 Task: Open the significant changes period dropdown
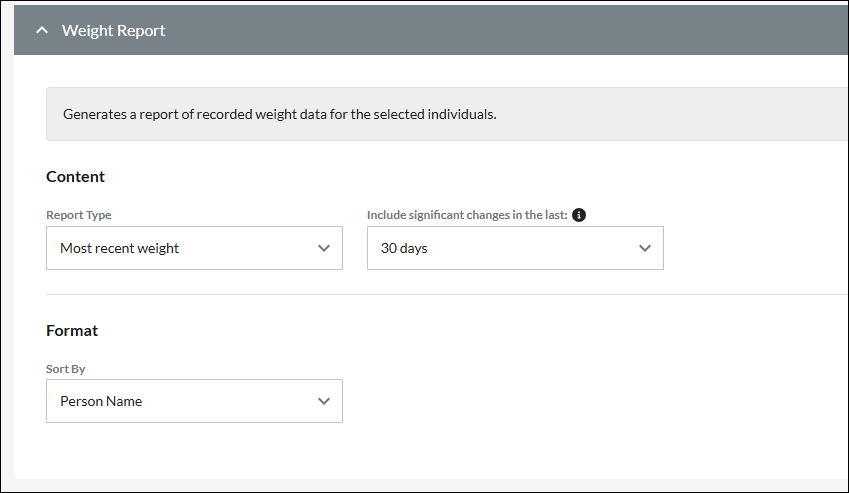tap(515, 248)
